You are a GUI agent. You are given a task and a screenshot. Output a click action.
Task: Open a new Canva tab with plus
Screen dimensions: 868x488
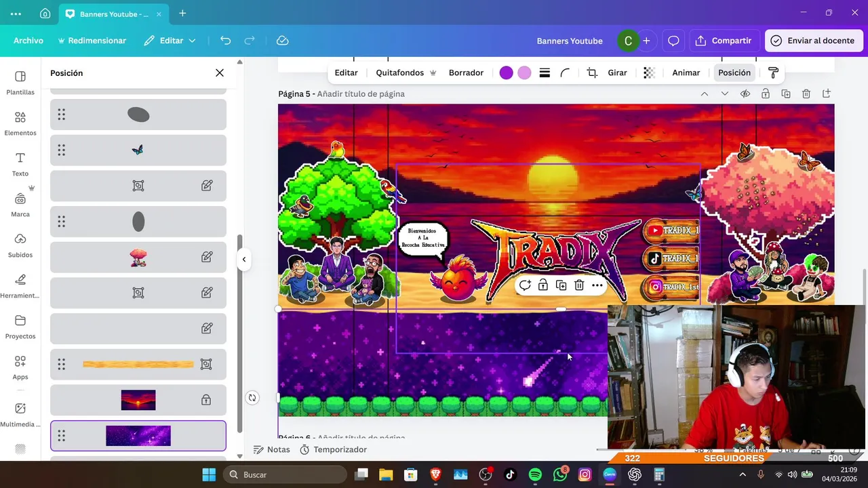[x=182, y=14]
